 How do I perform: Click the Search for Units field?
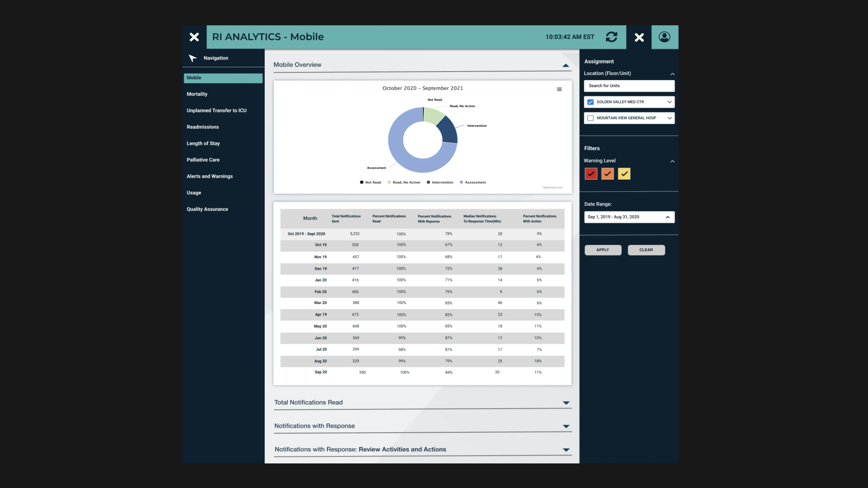point(629,86)
